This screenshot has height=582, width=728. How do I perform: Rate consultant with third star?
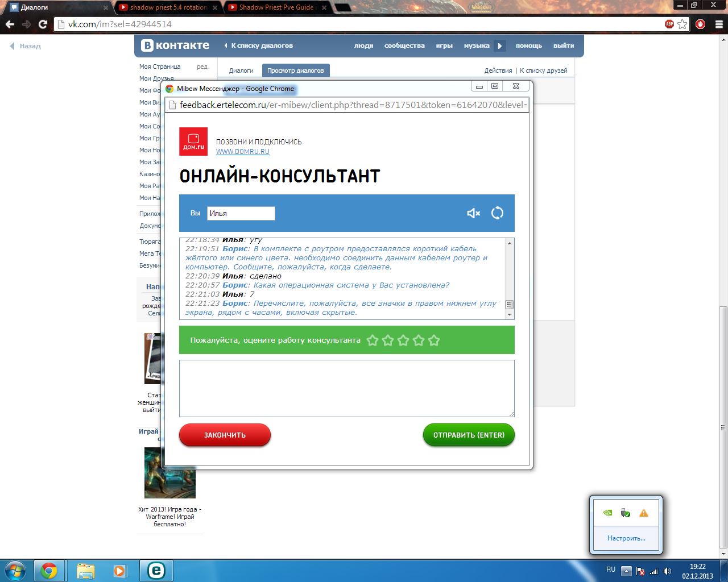[x=403, y=340]
